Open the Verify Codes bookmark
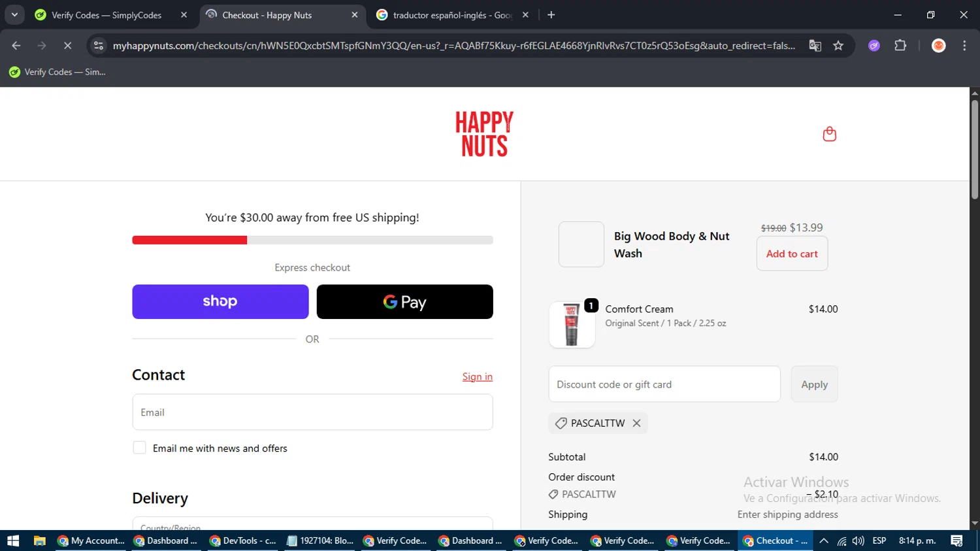This screenshot has height=551, width=980. pyautogui.click(x=57, y=72)
